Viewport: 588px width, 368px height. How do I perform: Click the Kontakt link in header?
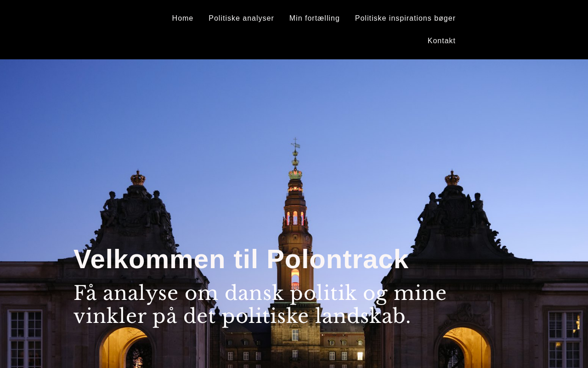tap(441, 41)
